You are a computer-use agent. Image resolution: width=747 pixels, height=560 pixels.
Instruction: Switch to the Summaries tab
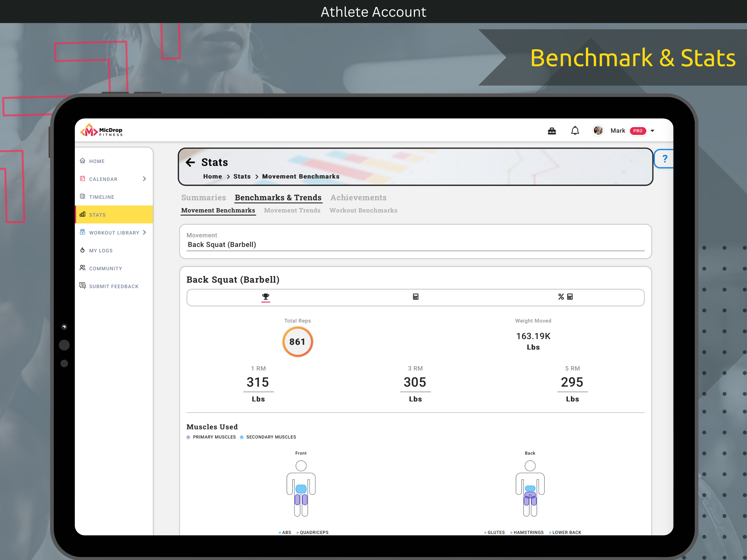pyautogui.click(x=203, y=198)
